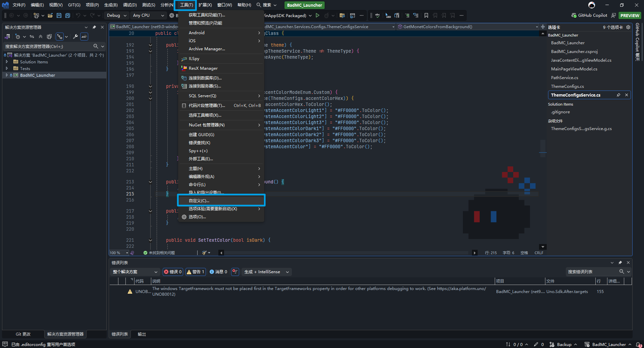Viewport: 644px width, 348px height.
Task: Toggle the Warnings 1 filter button
Action: [196, 272]
